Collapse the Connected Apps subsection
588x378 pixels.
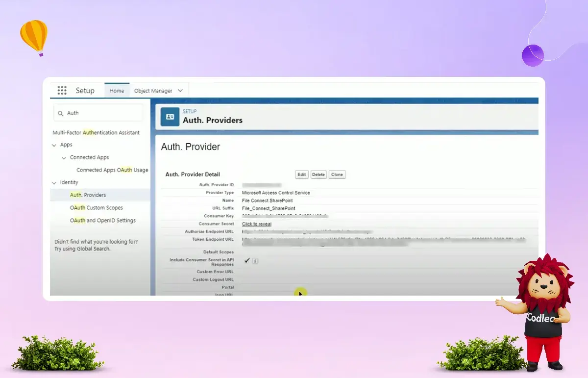click(64, 158)
